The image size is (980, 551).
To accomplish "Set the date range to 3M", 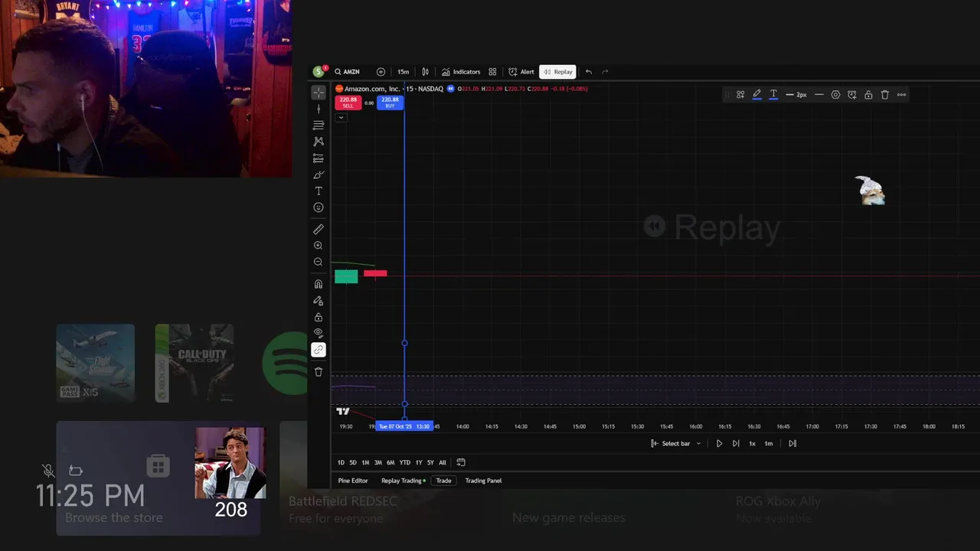I will click(378, 463).
